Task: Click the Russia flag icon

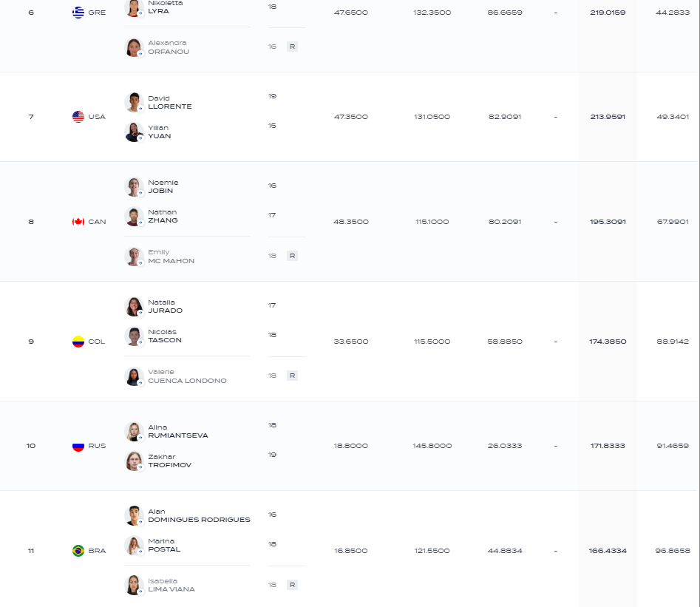Action: [78, 446]
